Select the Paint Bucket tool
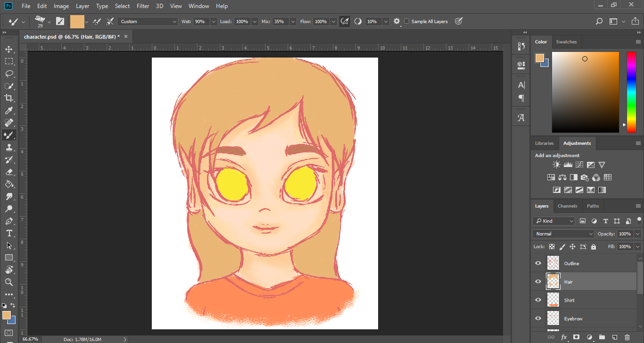Screen dimensions: 644x343 click(9, 184)
